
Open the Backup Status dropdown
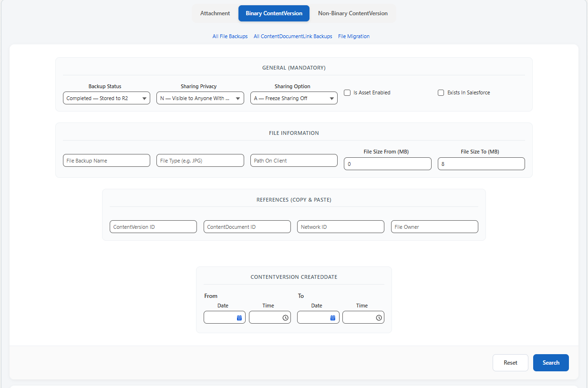(x=106, y=98)
